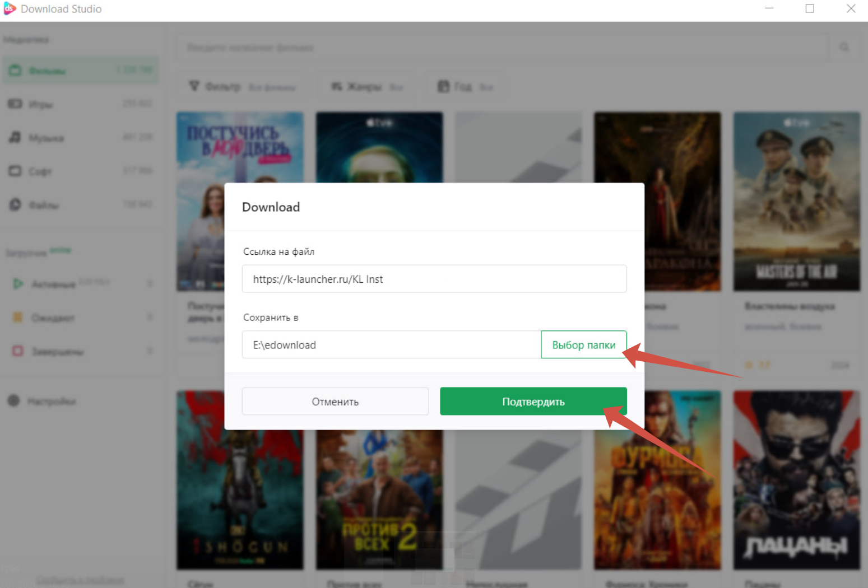
Task: Maximize the Download Studio window
Action: click(x=810, y=8)
